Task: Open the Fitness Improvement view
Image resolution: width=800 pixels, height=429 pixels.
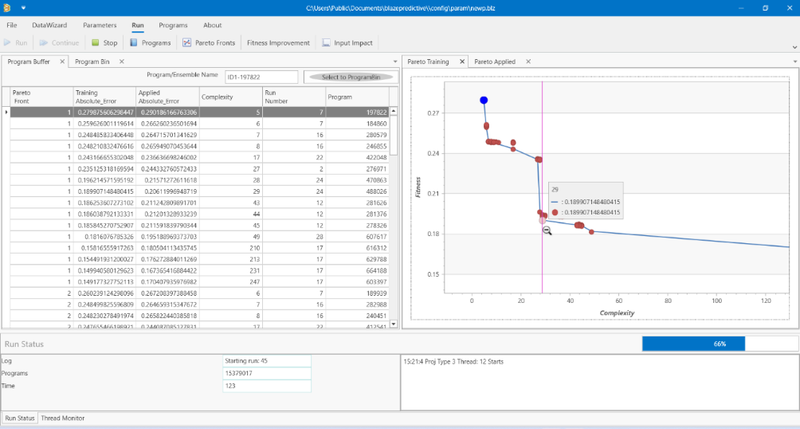Action: pos(278,43)
